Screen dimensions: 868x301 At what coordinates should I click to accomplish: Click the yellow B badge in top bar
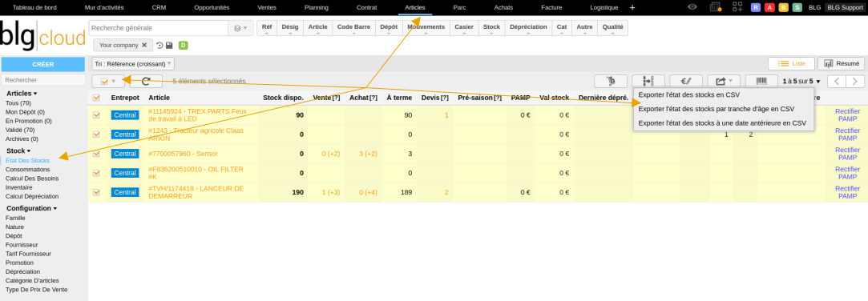click(x=783, y=7)
